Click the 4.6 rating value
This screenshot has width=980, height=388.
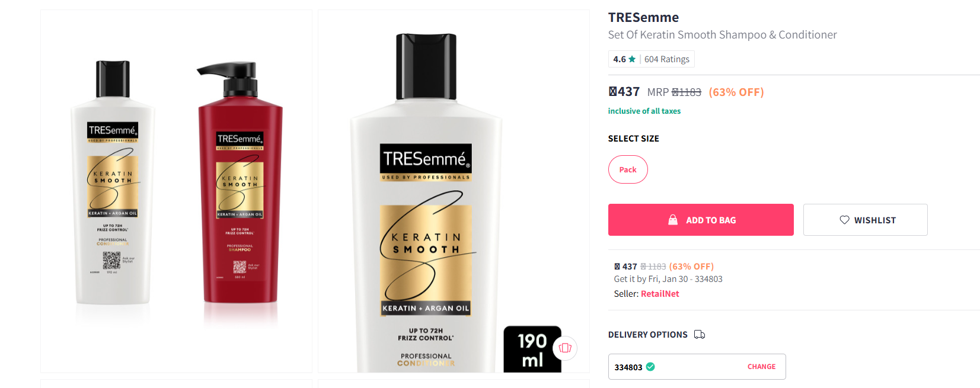[x=620, y=59]
